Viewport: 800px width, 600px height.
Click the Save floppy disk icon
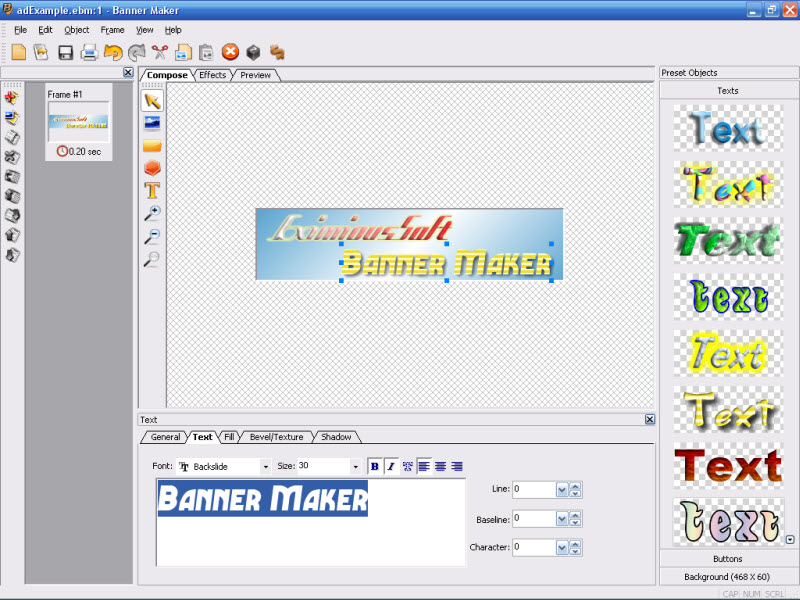(x=65, y=52)
